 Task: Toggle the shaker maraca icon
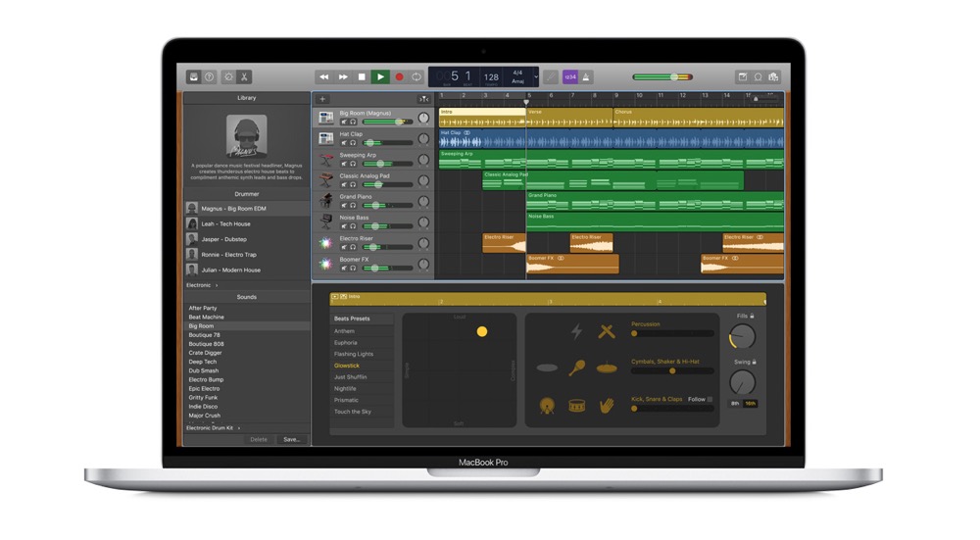click(577, 368)
